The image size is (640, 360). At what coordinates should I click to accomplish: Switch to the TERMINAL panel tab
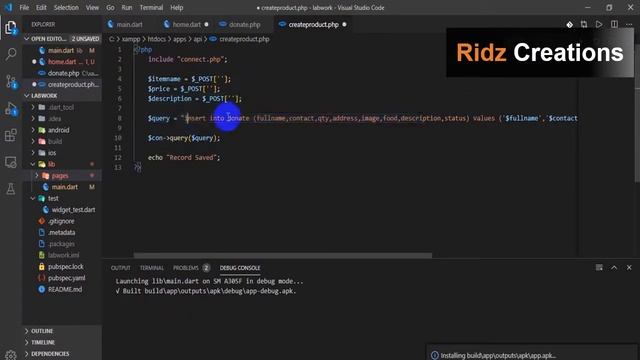(x=152, y=268)
